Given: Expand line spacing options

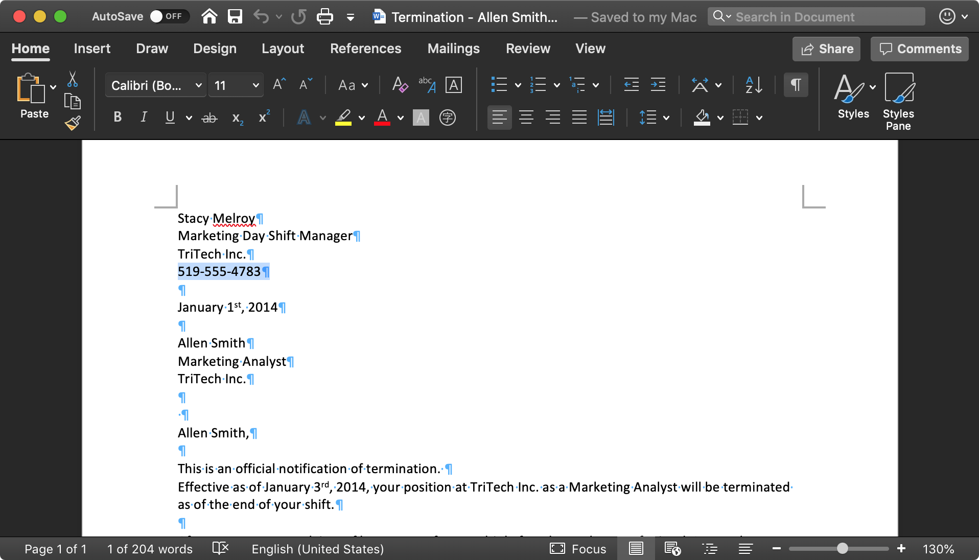Looking at the screenshot, I should (666, 118).
